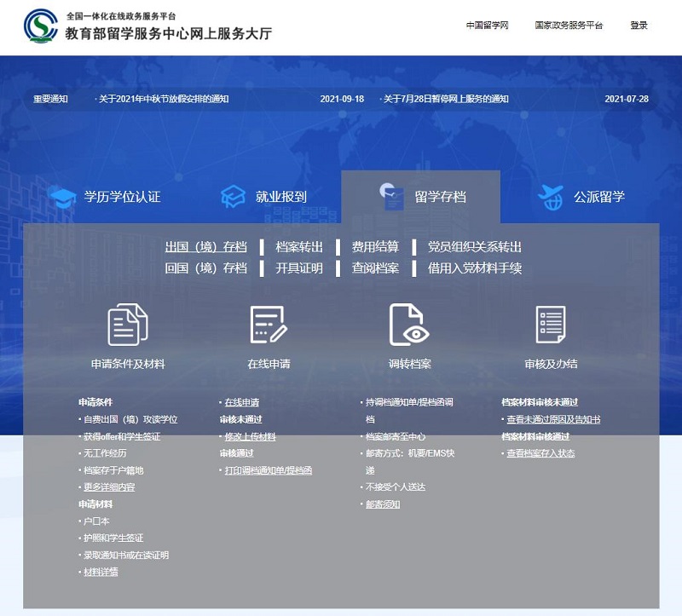
Task: Click the 获得offer和学生签证 list item
Action: tap(122, 436)
